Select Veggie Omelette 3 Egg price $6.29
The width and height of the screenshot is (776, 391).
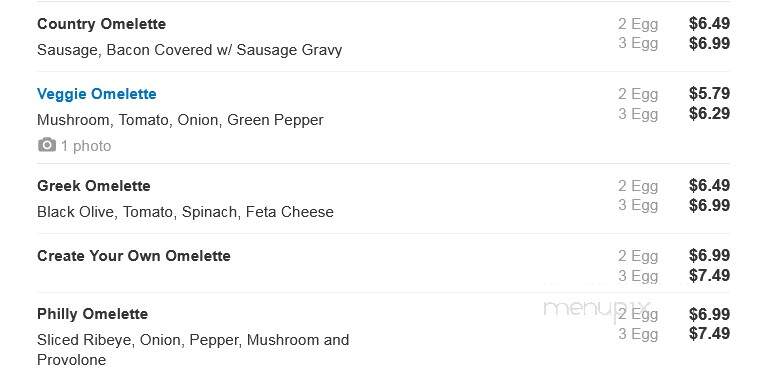click(709, 113)
